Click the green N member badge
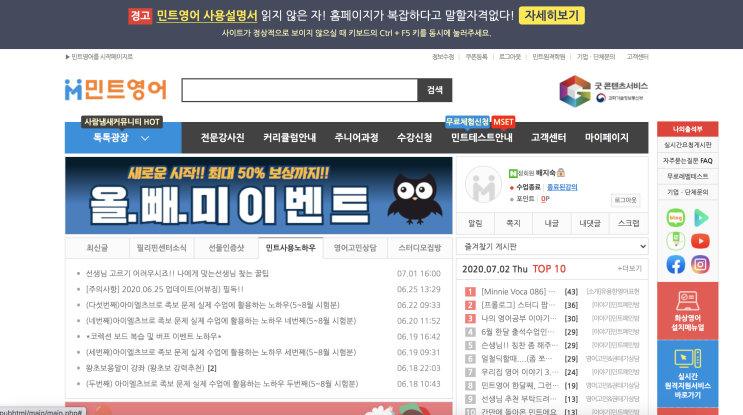Image resolution: width=743 pixels, height=415 pixels. coord(513,173)
